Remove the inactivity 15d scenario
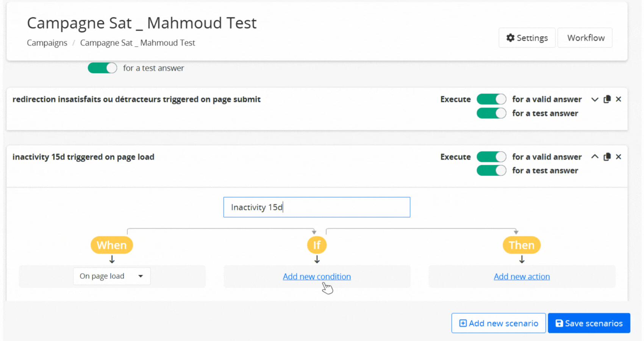 (619, 157)
